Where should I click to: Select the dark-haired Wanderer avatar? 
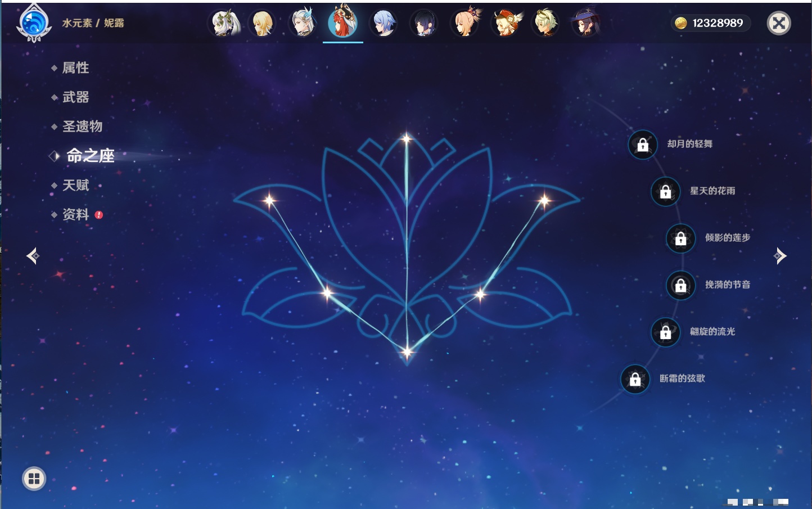tap(424, 24)
